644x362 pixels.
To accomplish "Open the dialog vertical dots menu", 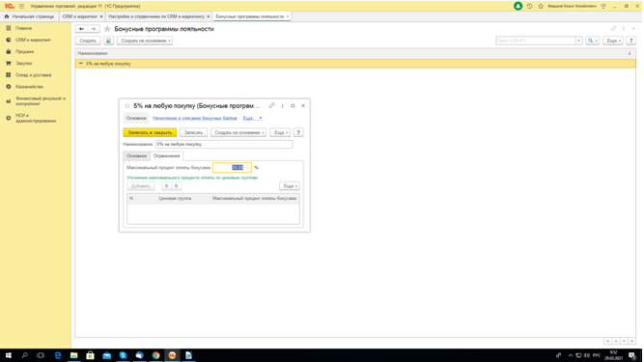I will click(x=283, y=106).
